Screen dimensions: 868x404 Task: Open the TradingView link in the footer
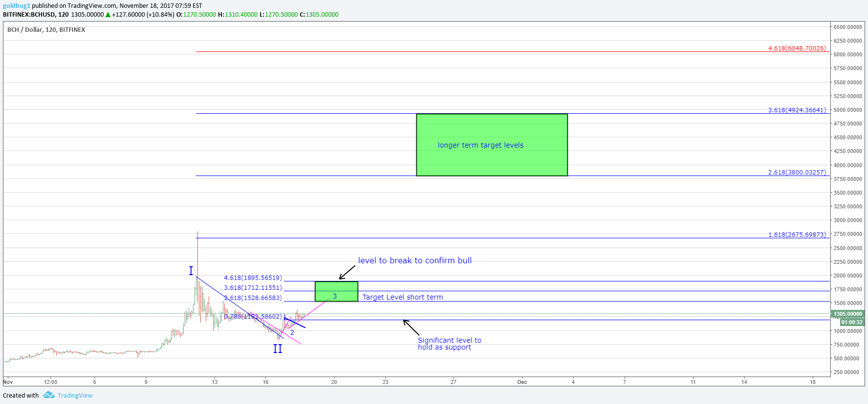[x=75, y=396]
